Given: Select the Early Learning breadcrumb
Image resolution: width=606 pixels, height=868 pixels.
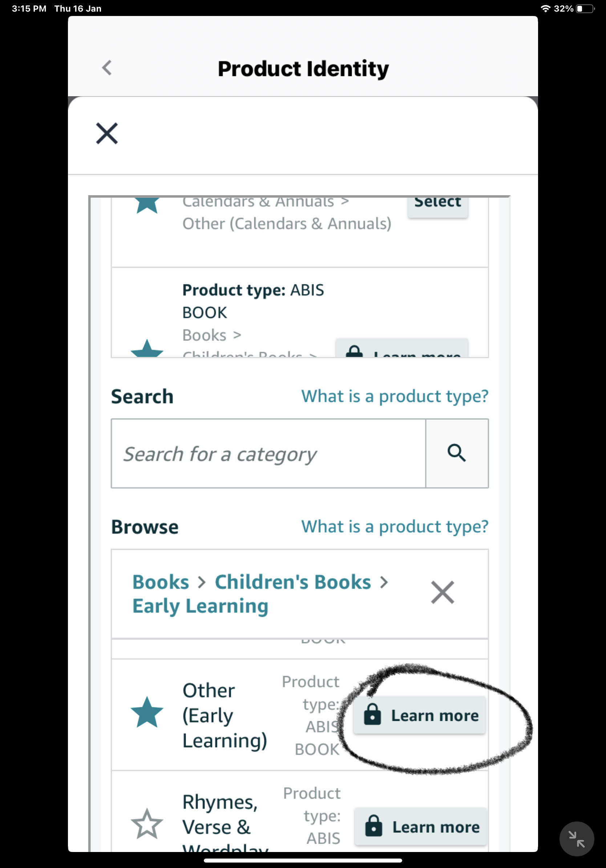Looking at the screenshot, I should [x=200, y=606].
